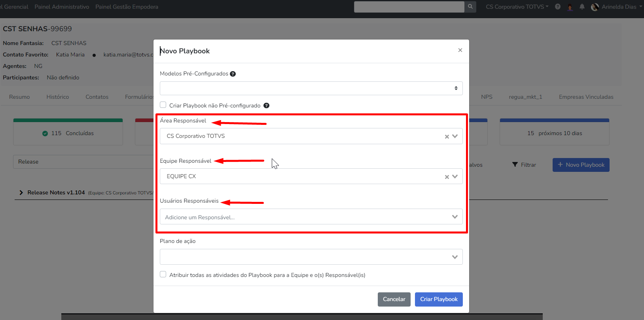Open the Modelos Pré-Configurados dropdown
This screenshot has height=320, width=644.
tap(311, 88)
